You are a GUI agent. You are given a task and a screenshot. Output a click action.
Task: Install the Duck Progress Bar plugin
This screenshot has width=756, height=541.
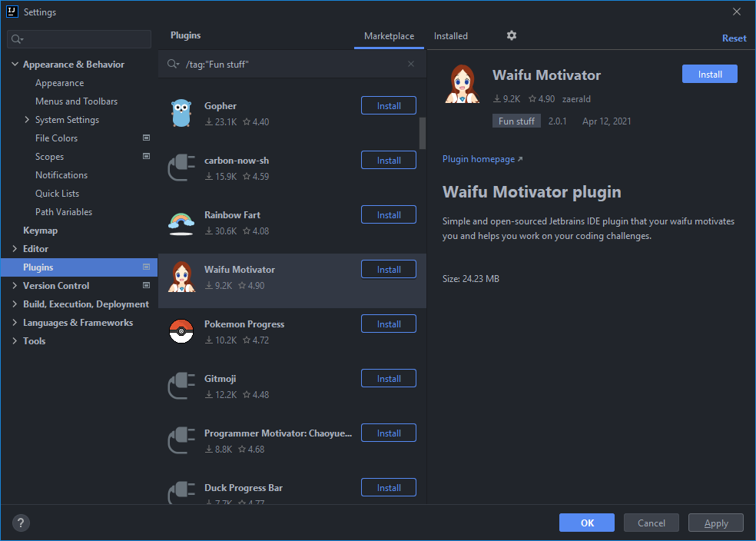point(389,487)
